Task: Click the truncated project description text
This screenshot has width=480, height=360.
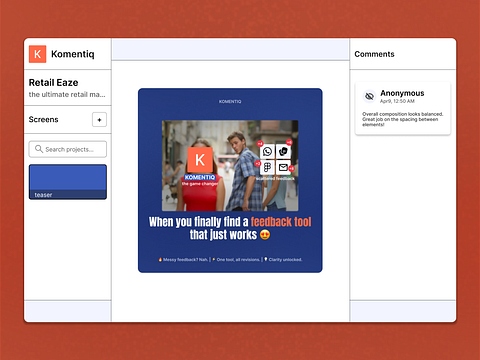Action: coord(67,94)
